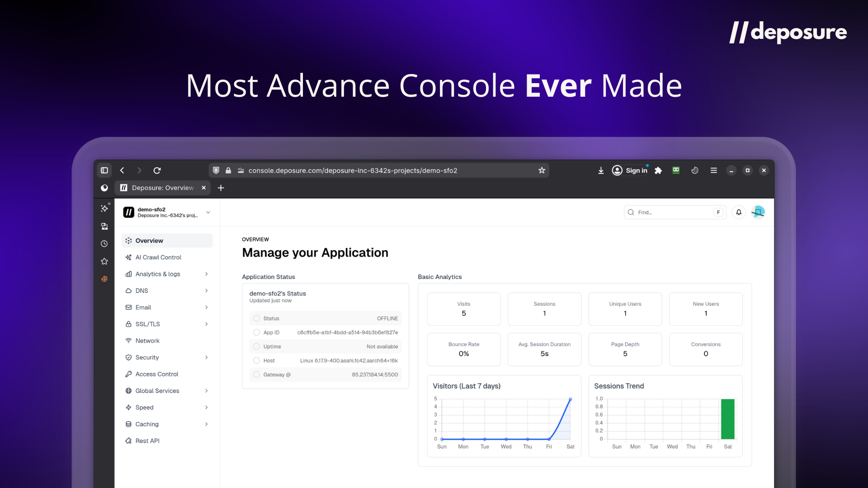
Task: Open the Rest API sidebar link
Action: click(x=147, y=441)
